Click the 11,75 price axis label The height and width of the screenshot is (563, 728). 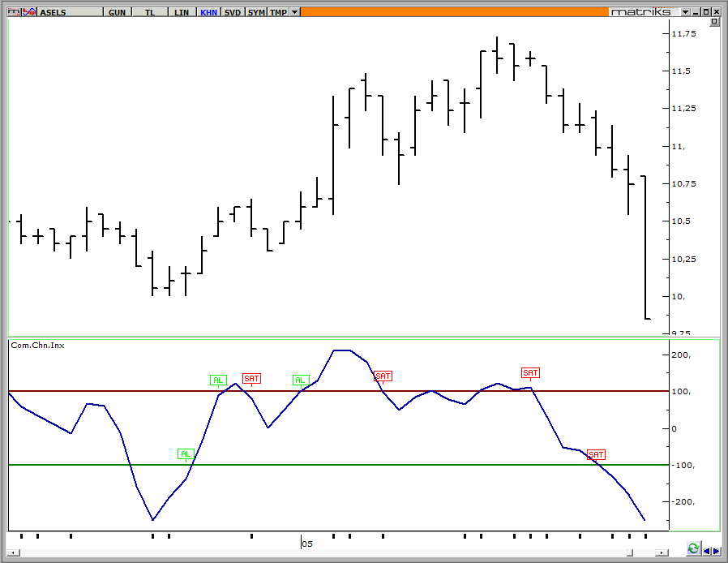684,33
